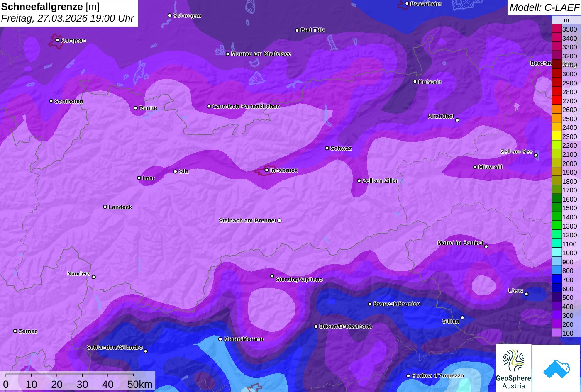Click the Bruneck/Brunico label
The image size is (581, 392).
pyautogui.click(x=397, y=304)
